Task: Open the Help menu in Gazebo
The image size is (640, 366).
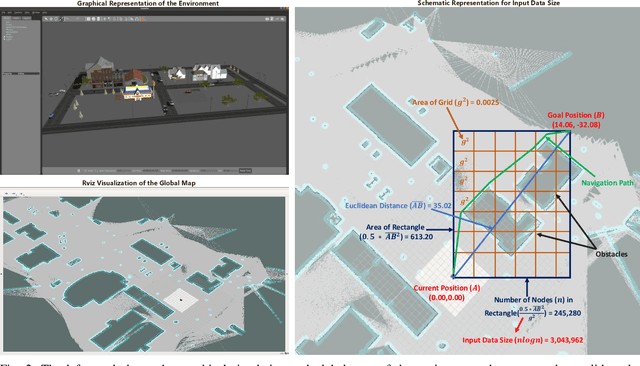Action: pos(44,13)
